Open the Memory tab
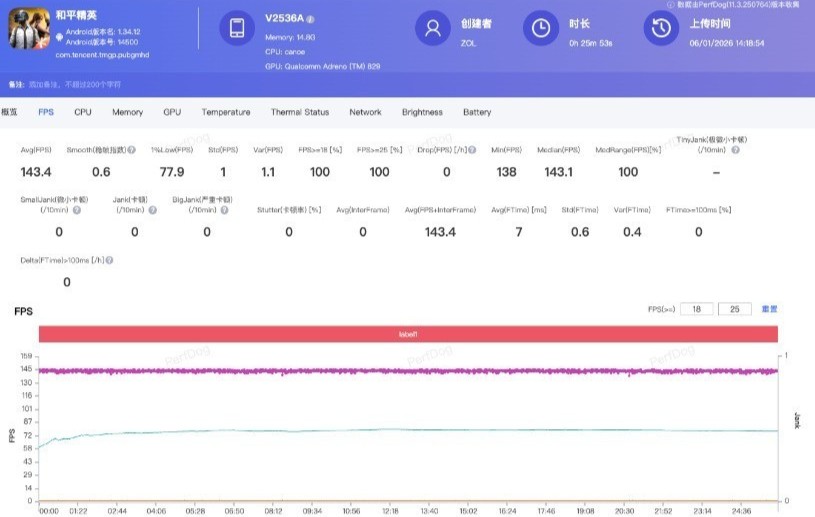 (127, 112)
